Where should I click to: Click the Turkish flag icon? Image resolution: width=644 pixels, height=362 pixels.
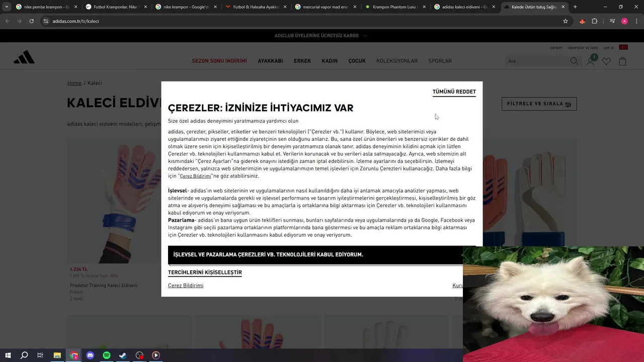pos(623,47)
